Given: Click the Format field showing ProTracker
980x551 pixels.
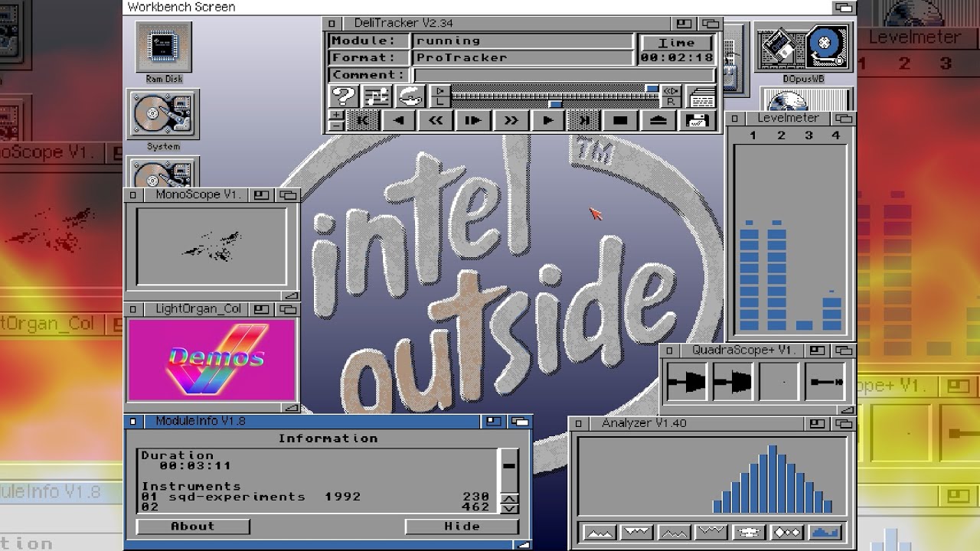Looking at the screenshot, I should [x=523, y=57].
